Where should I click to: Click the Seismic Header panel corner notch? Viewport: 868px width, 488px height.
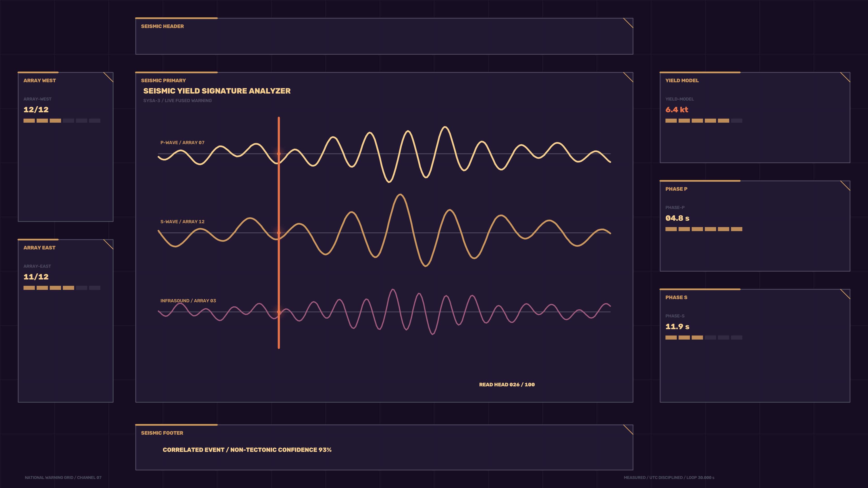click(628, 23)
